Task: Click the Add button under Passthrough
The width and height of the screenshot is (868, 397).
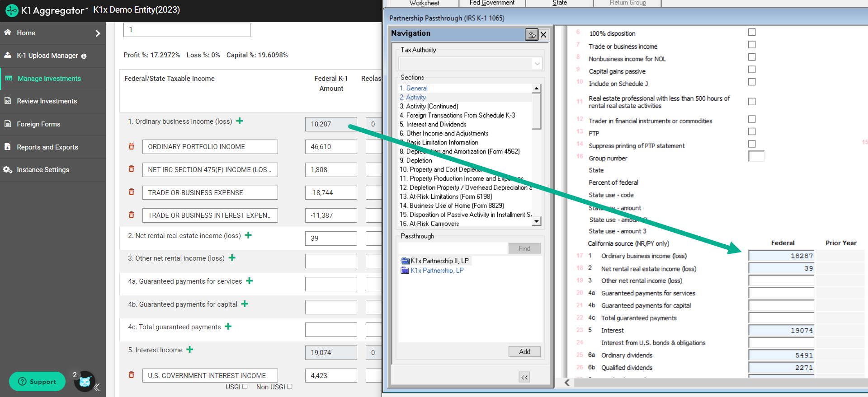Action: point(524,352)
